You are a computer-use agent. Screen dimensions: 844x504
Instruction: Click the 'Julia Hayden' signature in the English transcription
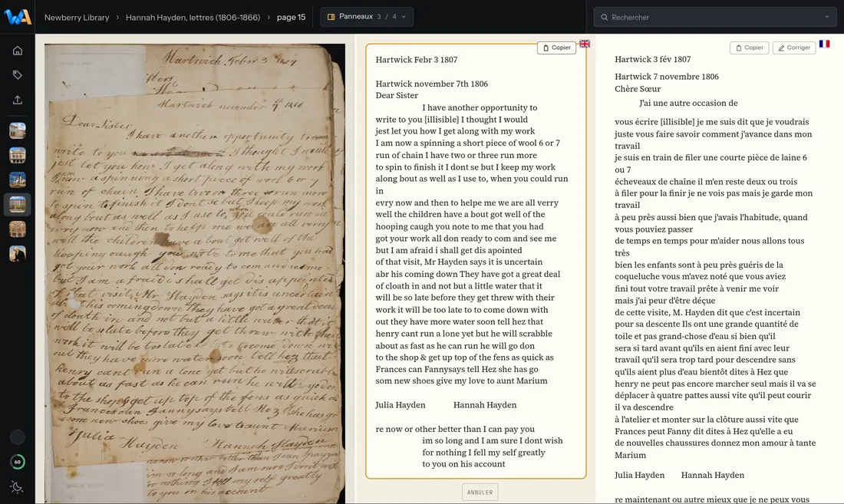(x=401, y=405)
